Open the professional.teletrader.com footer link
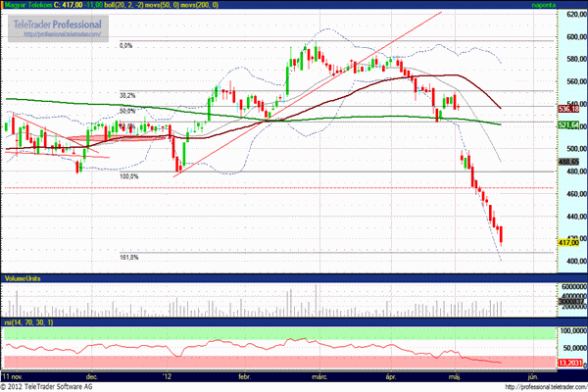 [546, 387]
